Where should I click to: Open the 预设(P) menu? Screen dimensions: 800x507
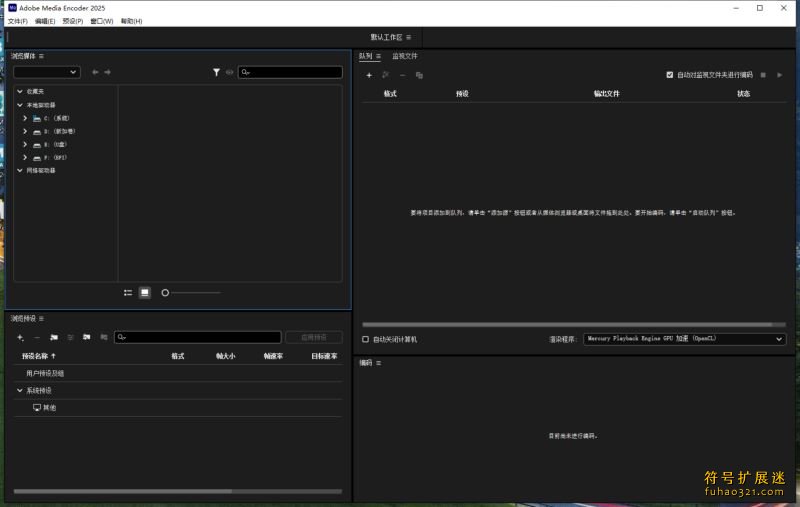coord(72,21)
